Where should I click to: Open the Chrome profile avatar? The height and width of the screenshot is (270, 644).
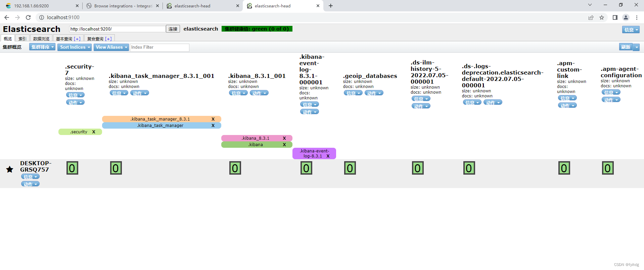click(x=626, y=17)
